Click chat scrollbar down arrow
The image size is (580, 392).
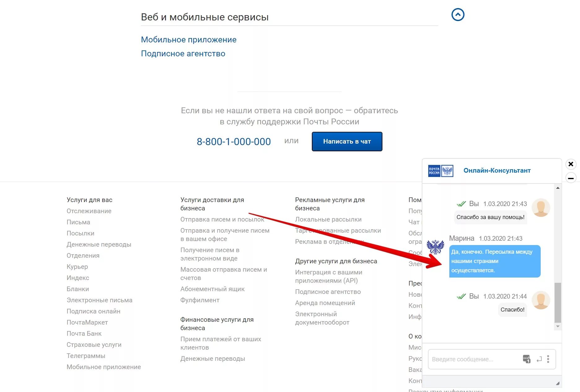558,326
